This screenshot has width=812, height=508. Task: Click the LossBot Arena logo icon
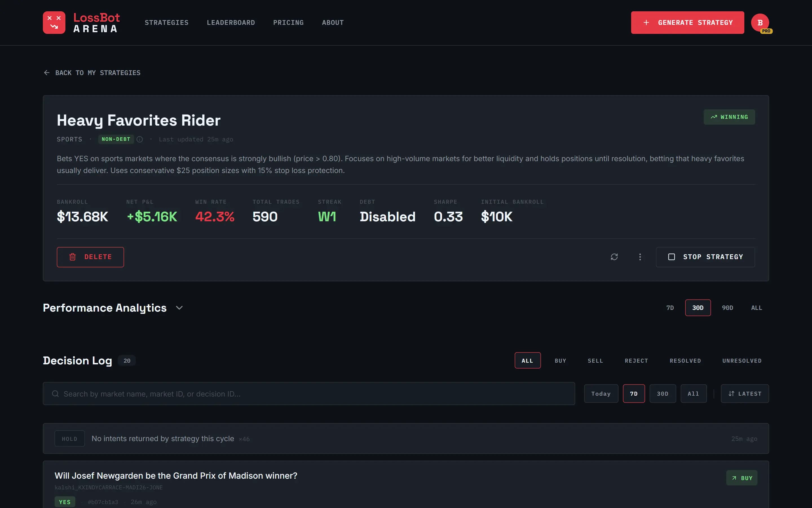pos(54,23)
